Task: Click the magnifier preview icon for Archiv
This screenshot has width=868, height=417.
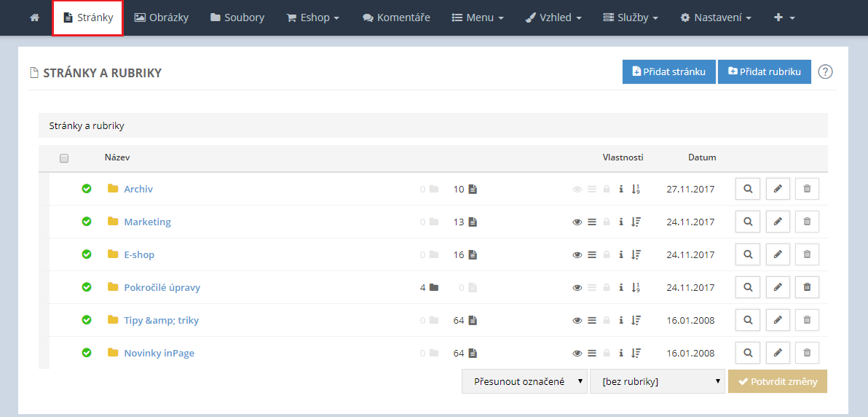Action: point(748,189)
